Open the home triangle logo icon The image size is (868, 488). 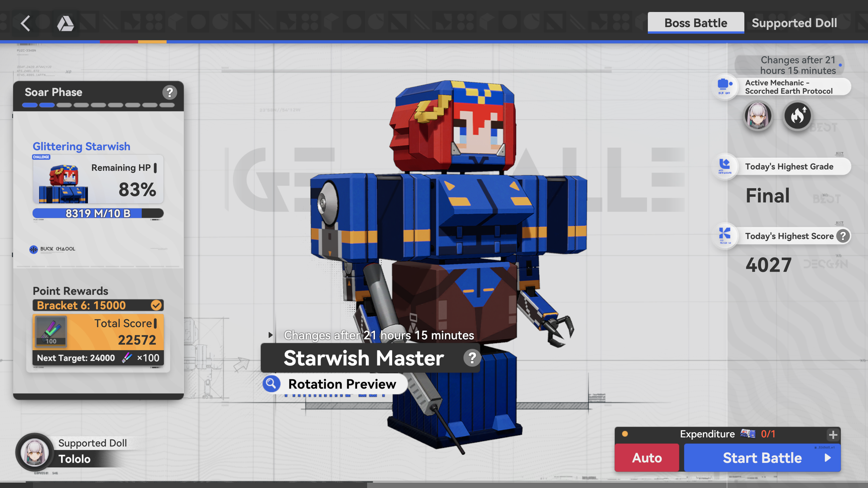(65, 23)
